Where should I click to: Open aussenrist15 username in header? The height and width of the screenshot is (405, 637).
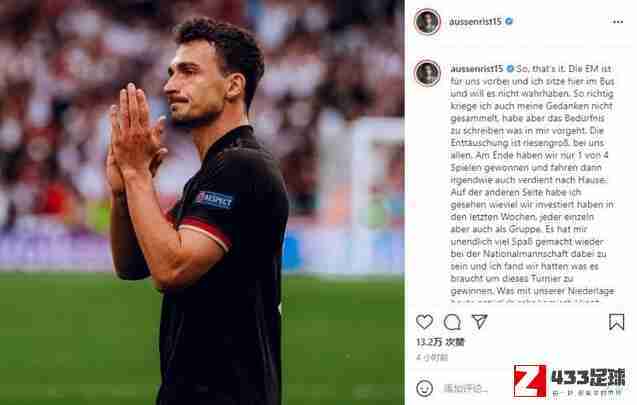[x=475, y=22]
